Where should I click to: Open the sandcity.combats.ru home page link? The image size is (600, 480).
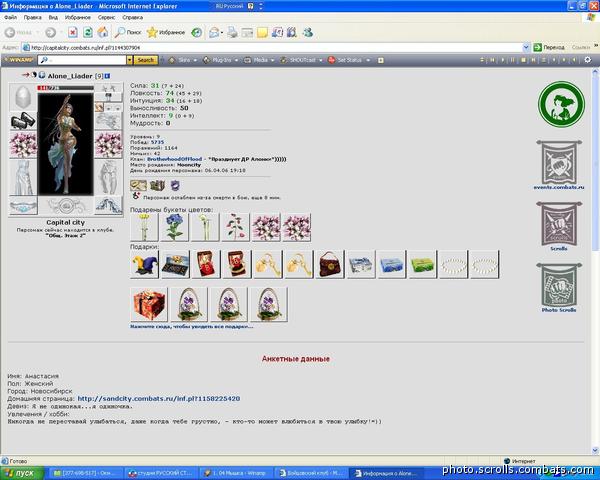coord(159,398)
